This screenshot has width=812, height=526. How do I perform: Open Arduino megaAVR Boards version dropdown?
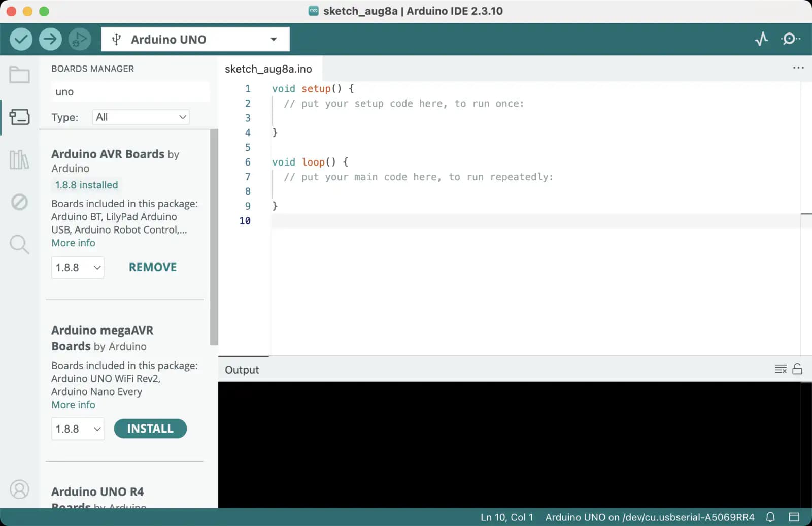pos(78,429)
